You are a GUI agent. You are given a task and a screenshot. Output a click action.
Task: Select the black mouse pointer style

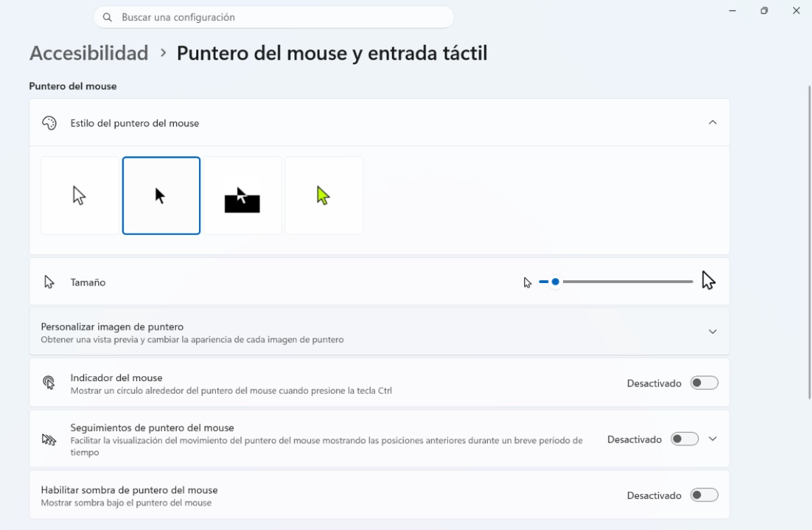coord(161,196)
